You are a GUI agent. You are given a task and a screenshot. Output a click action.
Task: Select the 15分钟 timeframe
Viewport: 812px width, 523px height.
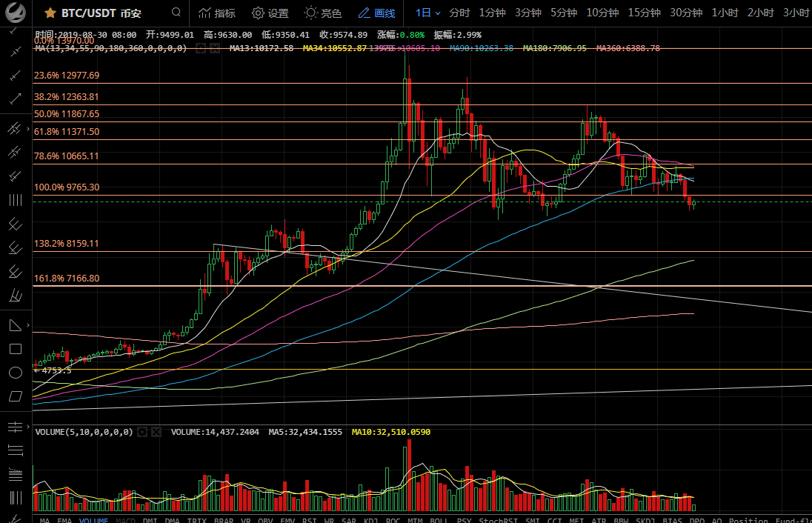[x=645, y=13]
